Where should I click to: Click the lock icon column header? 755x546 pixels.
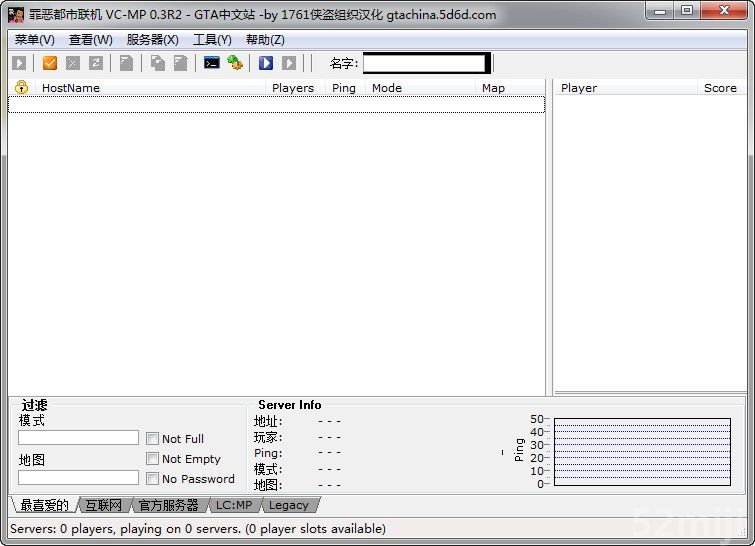pos(21,88)
